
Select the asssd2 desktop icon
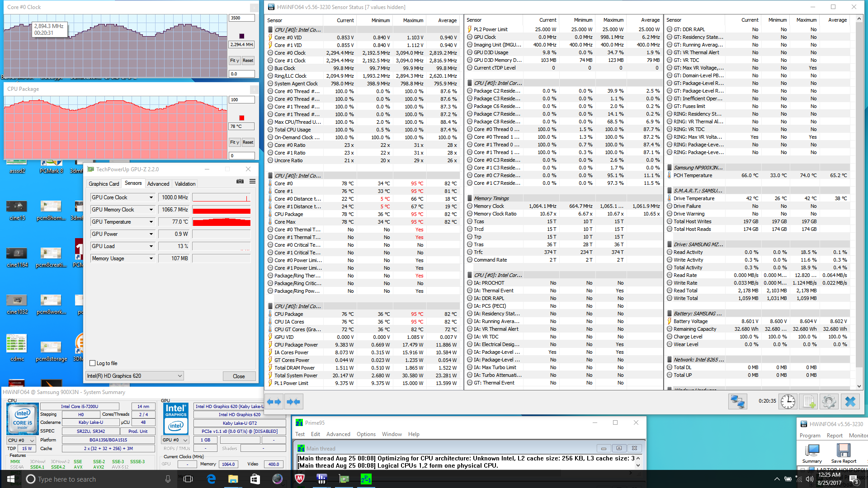point(17,167)
